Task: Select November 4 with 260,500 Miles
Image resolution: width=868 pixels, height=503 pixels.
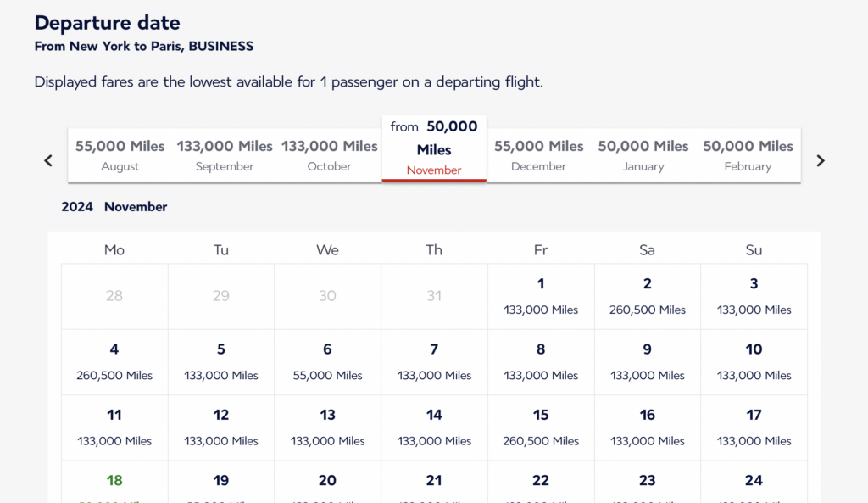Action: pos(114,361)
